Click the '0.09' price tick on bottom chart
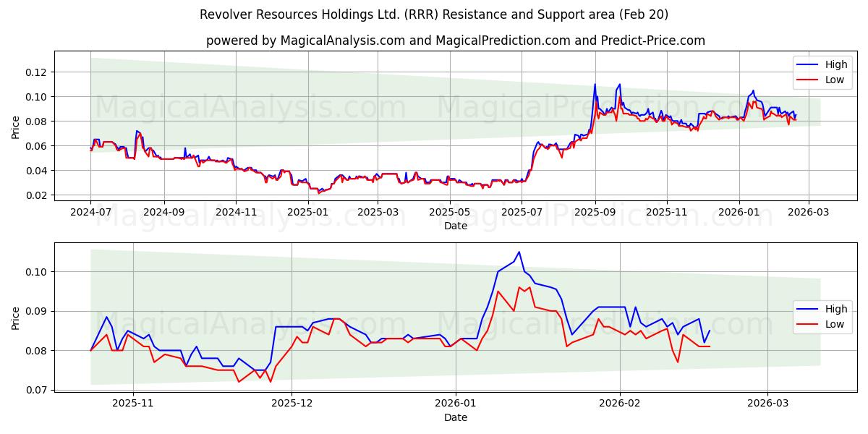Image resolution: width=868 pixels, height=434 pixels. tap(36, 311)
